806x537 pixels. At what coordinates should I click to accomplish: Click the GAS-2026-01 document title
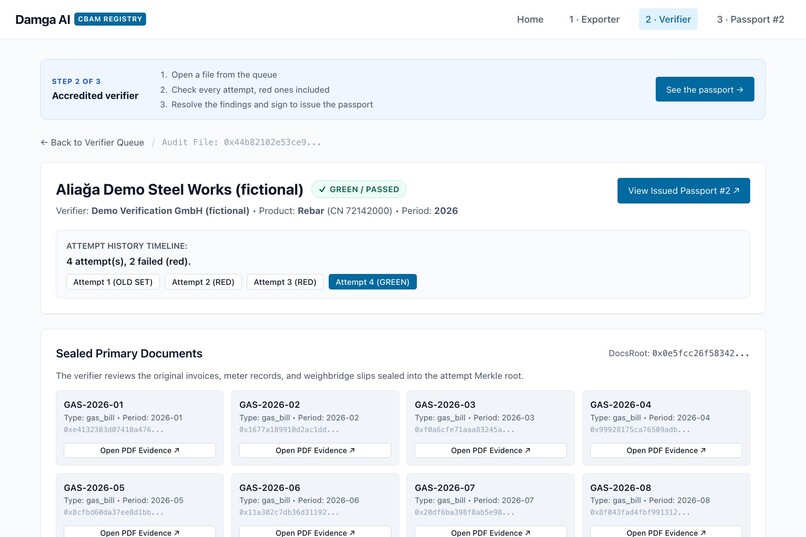94,404
